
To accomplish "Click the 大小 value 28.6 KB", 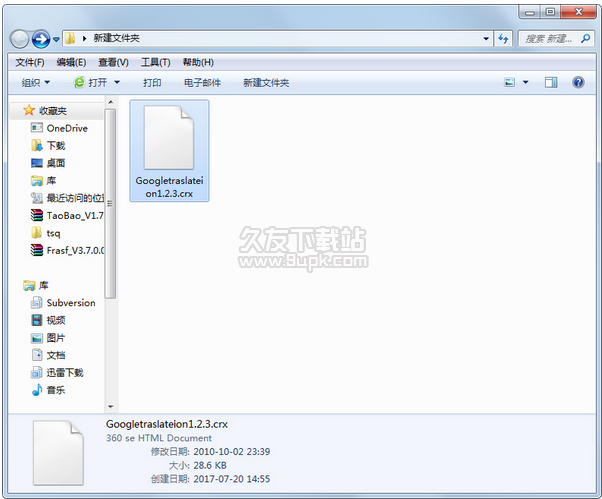I will (210, 465).
